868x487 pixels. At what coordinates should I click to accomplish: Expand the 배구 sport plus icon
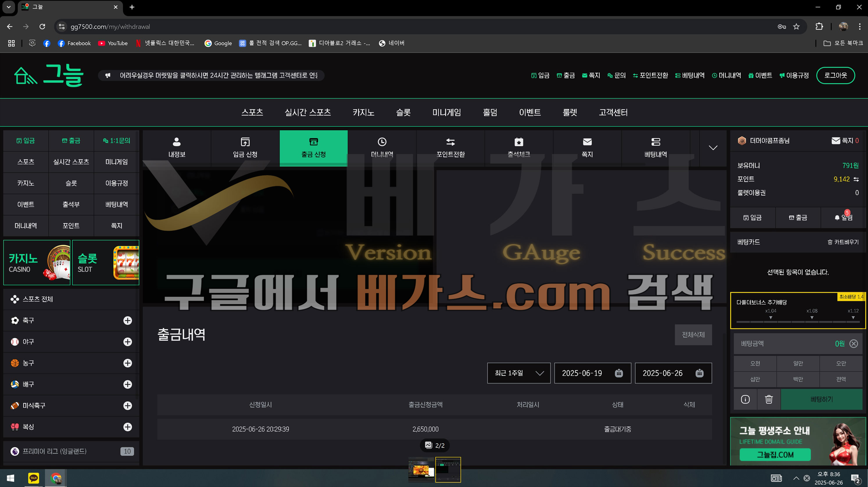point(127,384)
